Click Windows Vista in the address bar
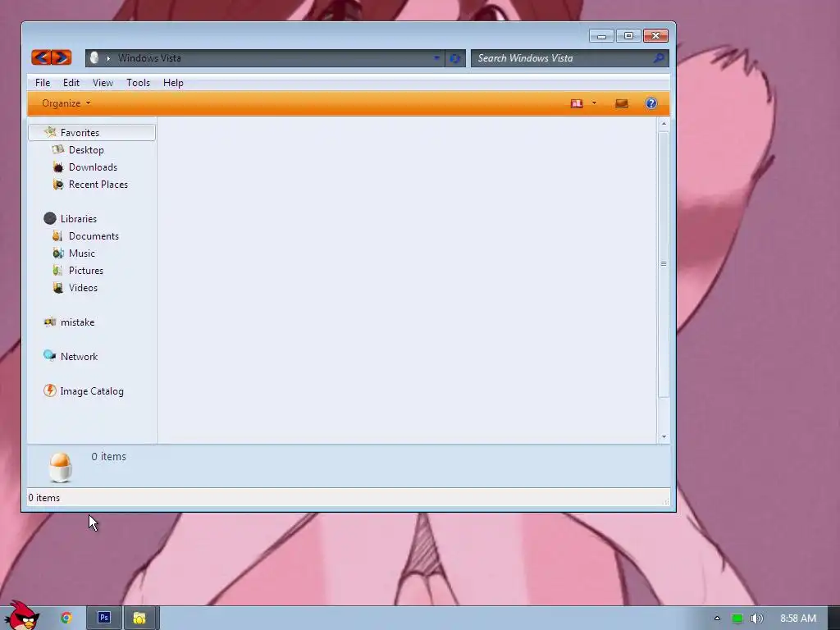This screenshot has width=840, height=630. pos(149,58)
